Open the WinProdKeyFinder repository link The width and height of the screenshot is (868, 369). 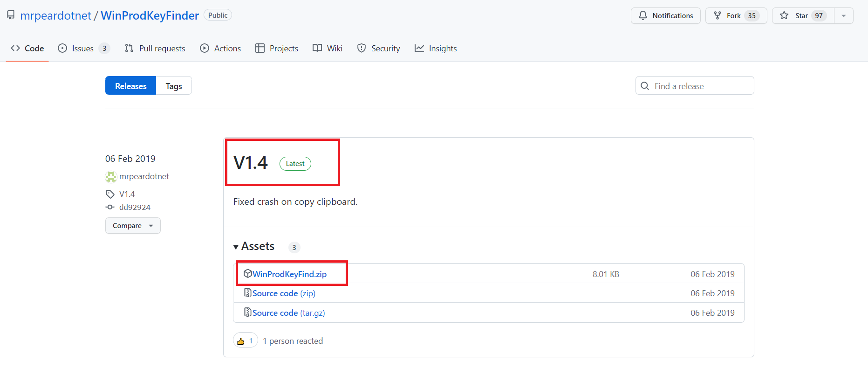[x=150, y=15]
